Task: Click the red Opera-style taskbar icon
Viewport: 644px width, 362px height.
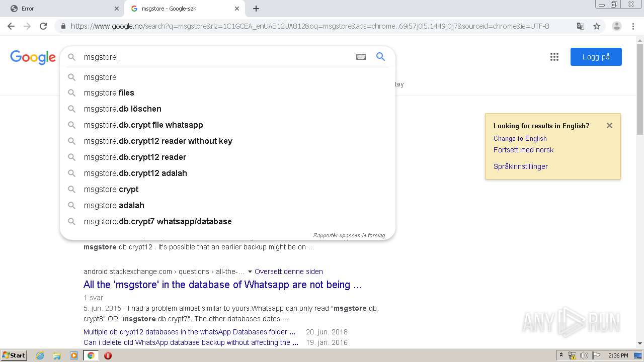Action: (108, 355)
